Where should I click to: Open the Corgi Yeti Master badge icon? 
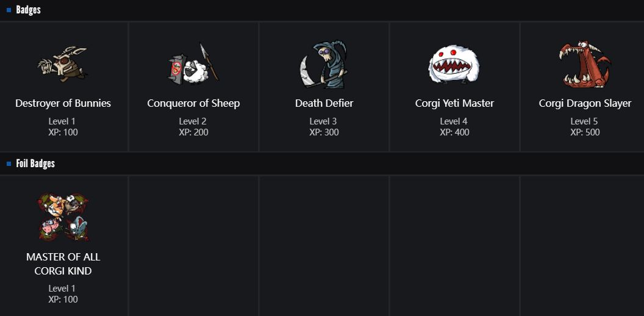pos(454,64)
